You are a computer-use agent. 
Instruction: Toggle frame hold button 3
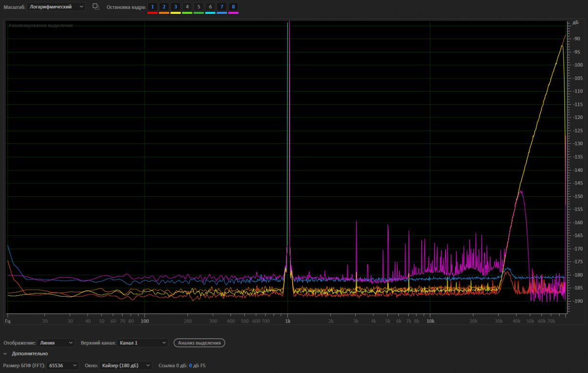point(175,6)
